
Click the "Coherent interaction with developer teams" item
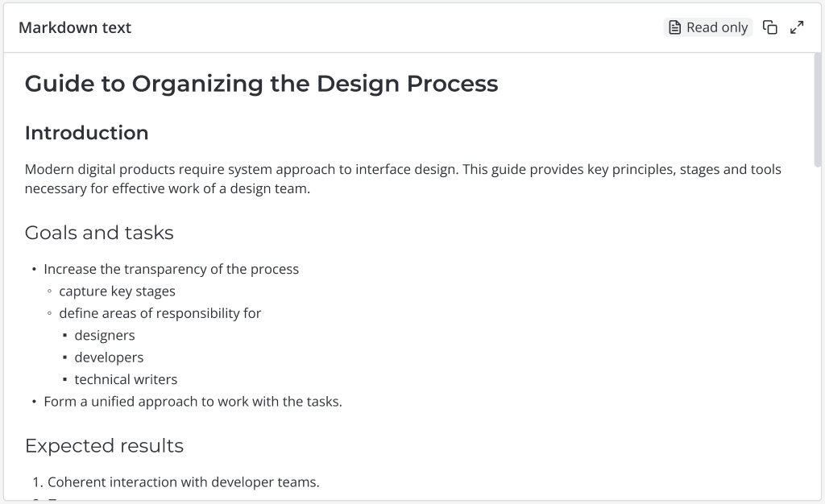183,482
